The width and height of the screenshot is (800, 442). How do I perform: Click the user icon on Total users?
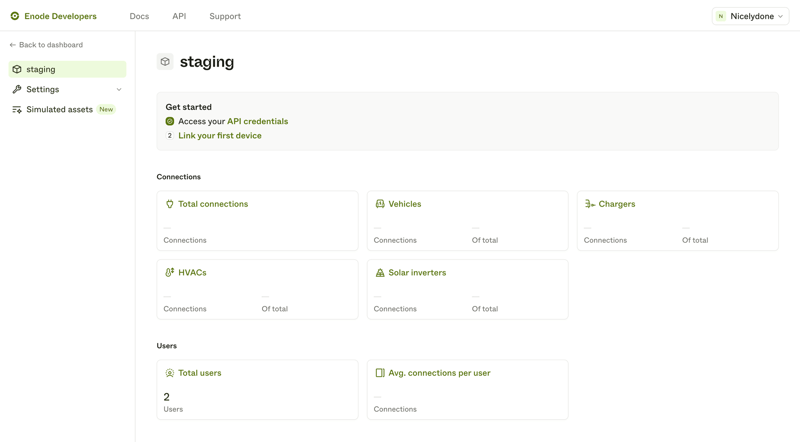click(170, 373)
